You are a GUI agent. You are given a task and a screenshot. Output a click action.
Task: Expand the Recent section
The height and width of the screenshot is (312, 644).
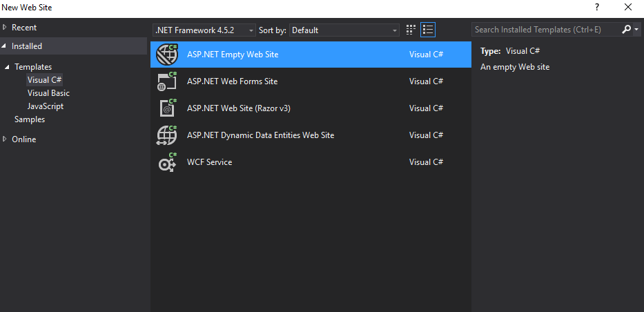point(6,28)
